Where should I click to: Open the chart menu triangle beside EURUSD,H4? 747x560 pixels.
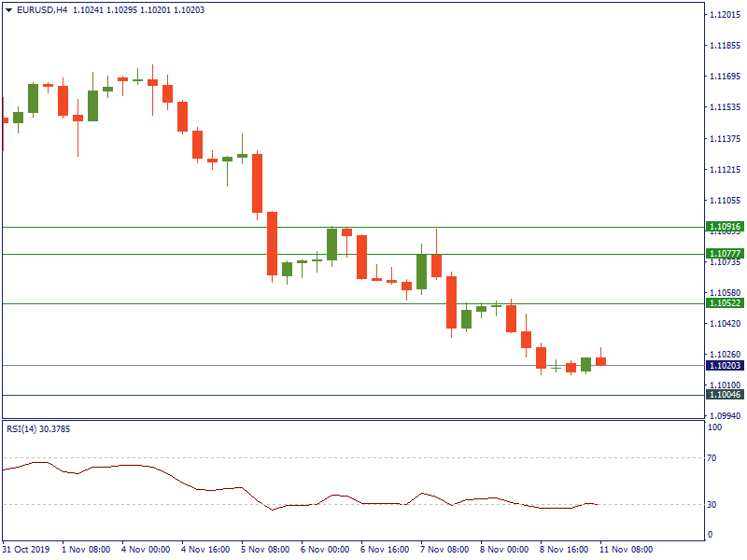coord(8,10)
